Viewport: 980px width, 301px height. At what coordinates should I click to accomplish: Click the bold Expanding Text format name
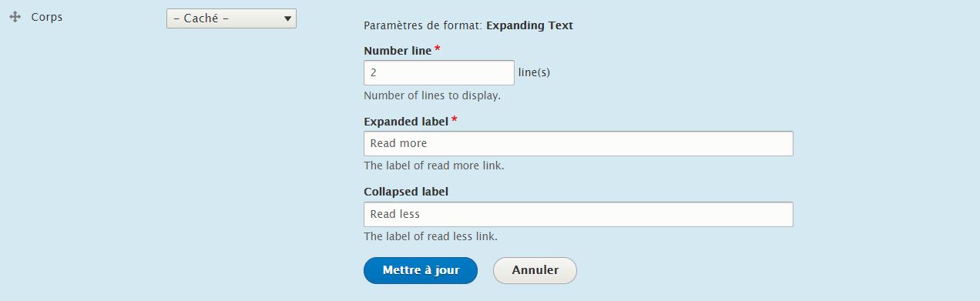coord(530,25)
